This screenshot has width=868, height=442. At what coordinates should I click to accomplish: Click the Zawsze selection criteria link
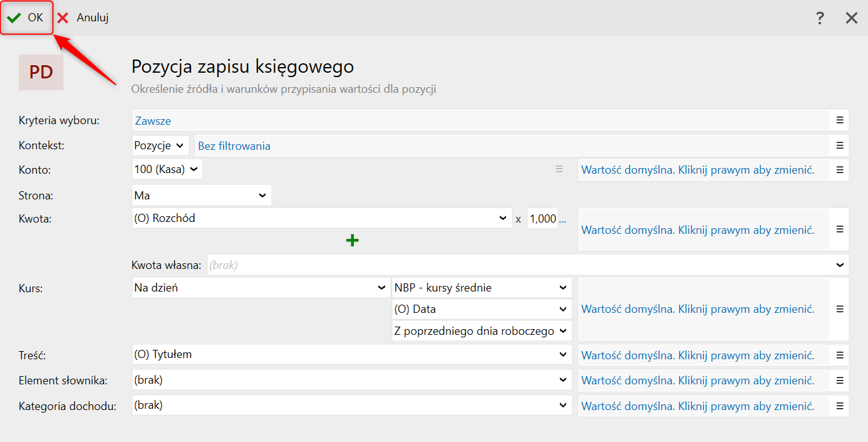153,121
